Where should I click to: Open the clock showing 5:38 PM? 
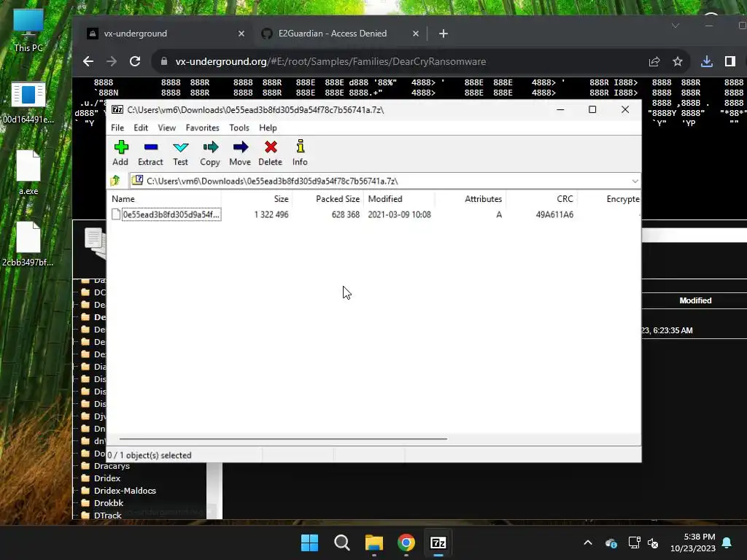(693, 542)
